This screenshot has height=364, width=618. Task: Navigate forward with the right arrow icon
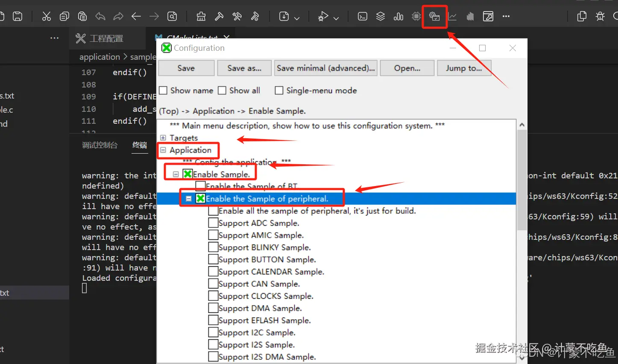pyautogui.click(x=154, y=16)
